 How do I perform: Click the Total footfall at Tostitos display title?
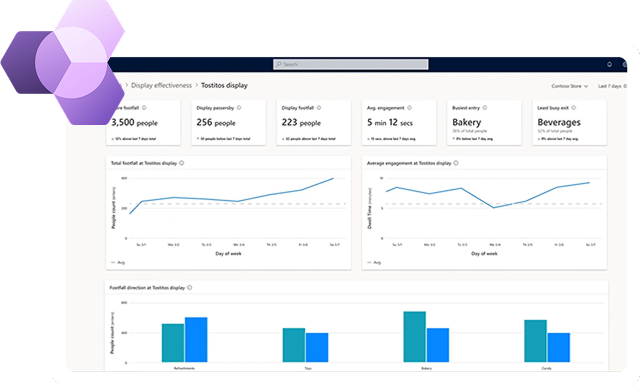(144, 163)
